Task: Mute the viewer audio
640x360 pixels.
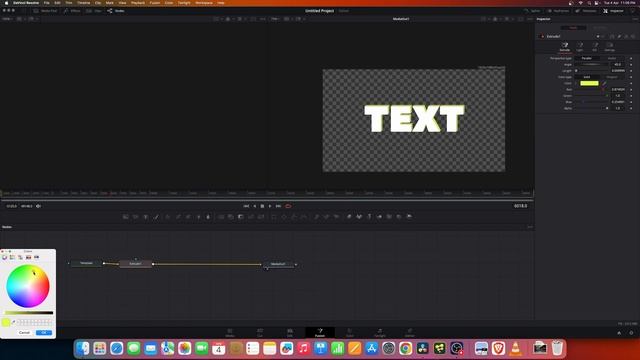Action: (x=38, y=206)
